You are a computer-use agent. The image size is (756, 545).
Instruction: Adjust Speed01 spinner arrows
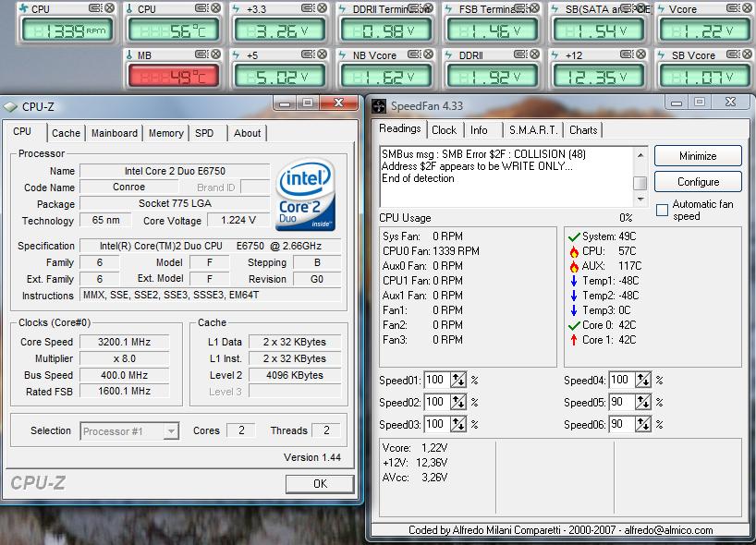coord(458,381)
